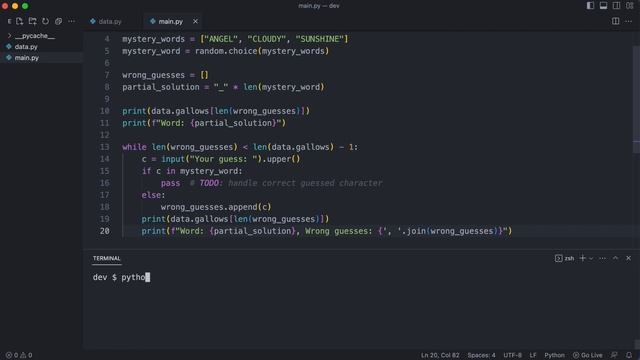
Task: Change end of line sequence LF
Action: (533, 356)
